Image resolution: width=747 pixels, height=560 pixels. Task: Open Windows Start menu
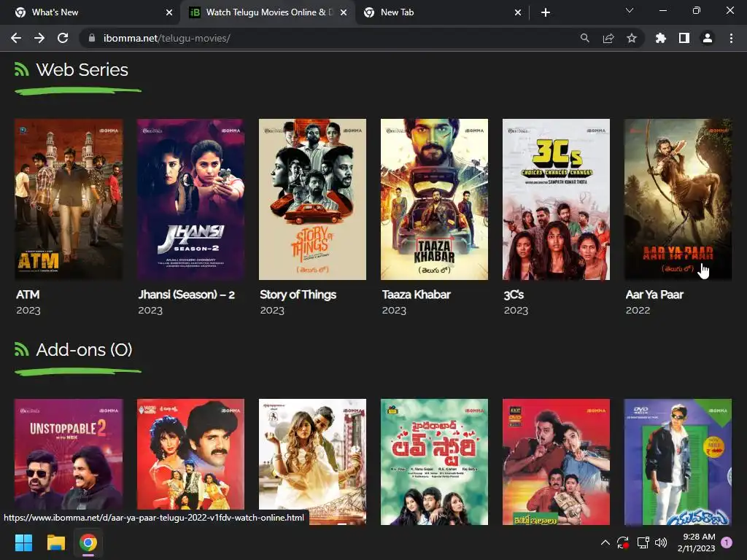click(x=23, y=542)
